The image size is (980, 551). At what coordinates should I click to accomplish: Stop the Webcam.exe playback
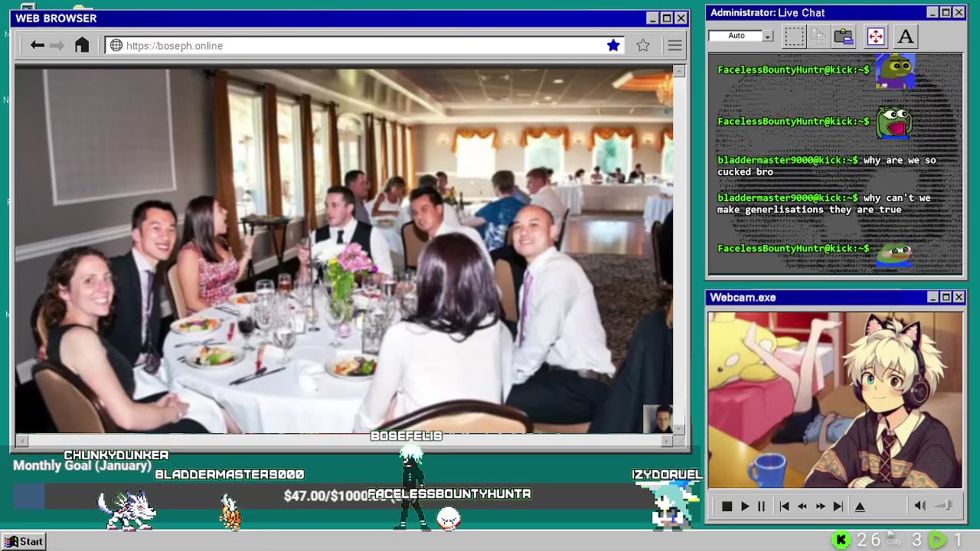(727, 507)
